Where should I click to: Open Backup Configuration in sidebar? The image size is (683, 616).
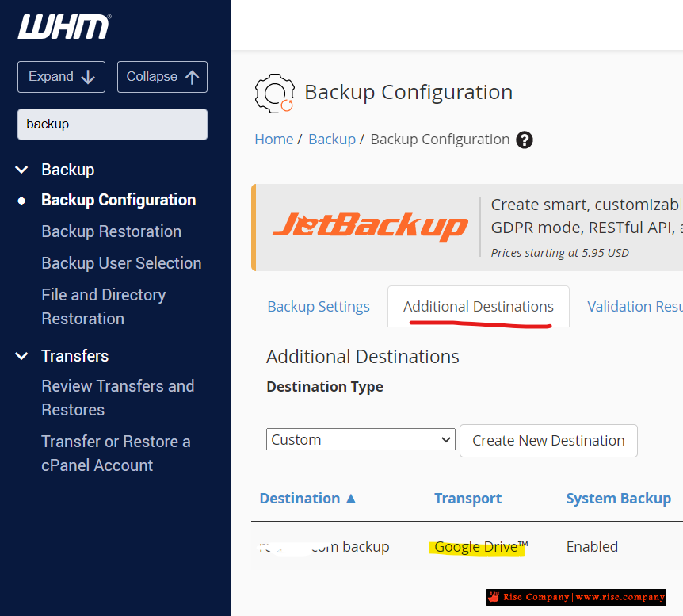(x=119, y=200)
